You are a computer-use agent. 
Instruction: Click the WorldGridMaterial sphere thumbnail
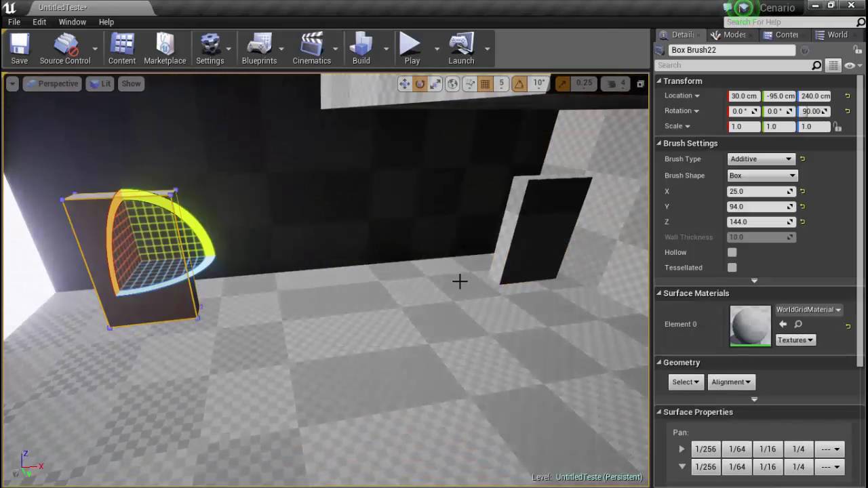(751, 325)
